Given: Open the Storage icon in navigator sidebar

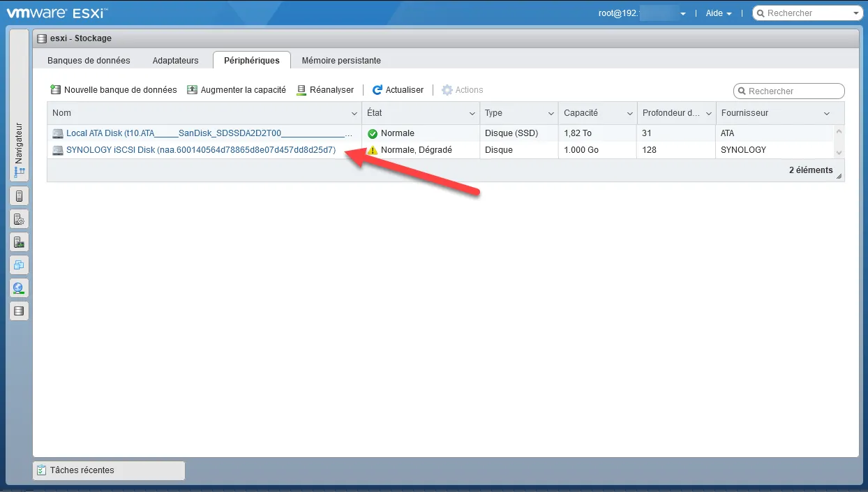Looking at the screenshot, I should 19,311.
